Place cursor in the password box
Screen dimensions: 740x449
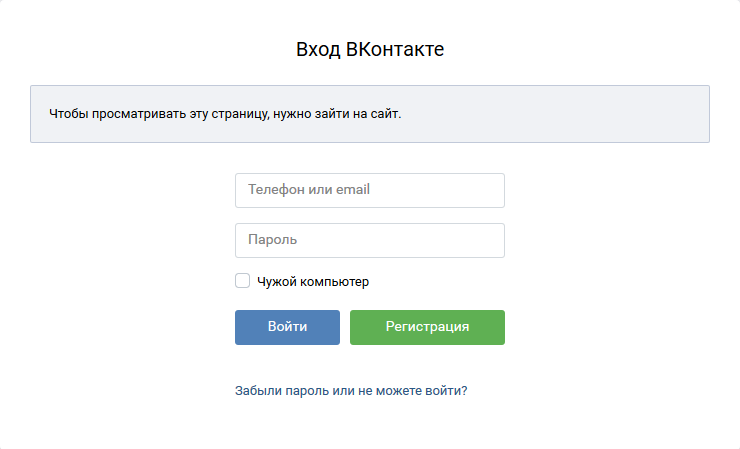(x=369, y=240)
